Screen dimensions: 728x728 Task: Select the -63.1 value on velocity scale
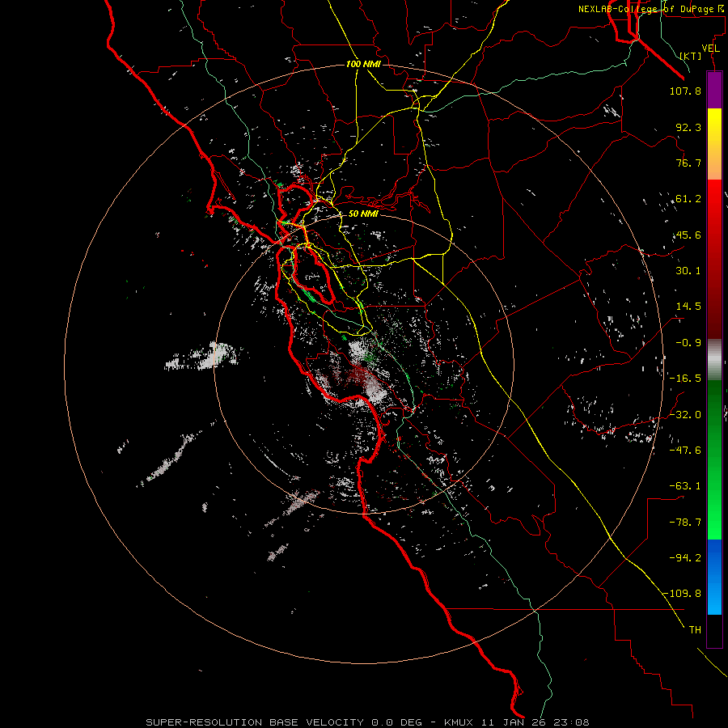click(685, 486)
